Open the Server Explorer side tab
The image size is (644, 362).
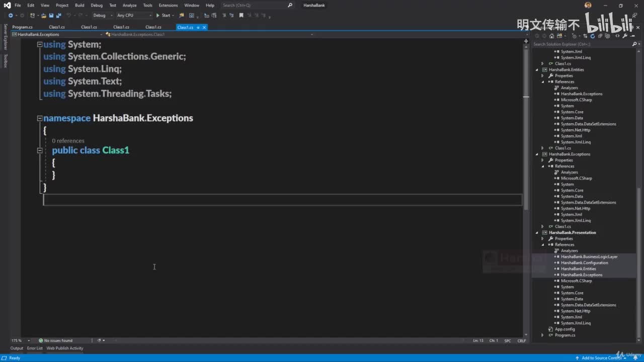click(6, 37)
